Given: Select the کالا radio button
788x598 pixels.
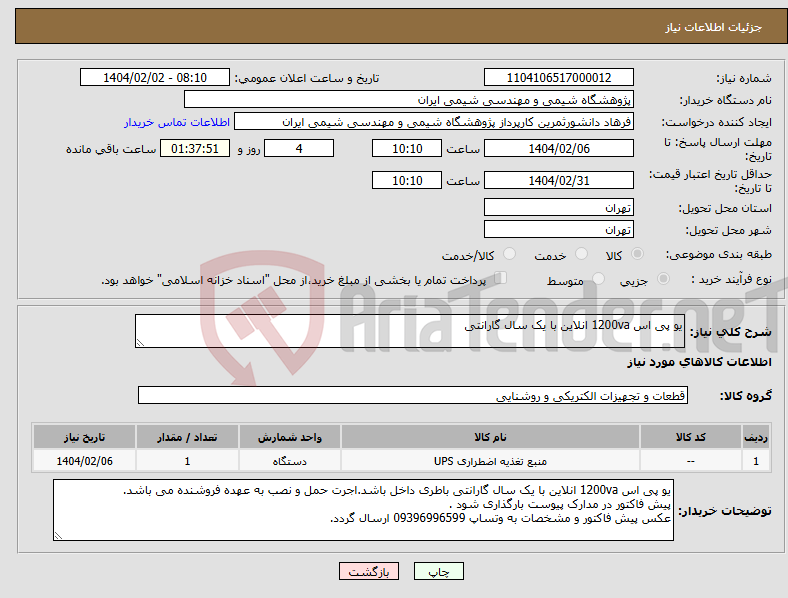Looking at the screenshot, I should pyautogui.click(x=637, y=254).
